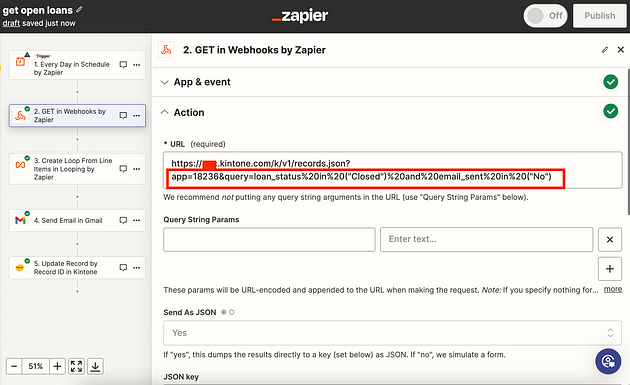Edit the zap name pencil icon
630x385 pixels.
(79, 9)
